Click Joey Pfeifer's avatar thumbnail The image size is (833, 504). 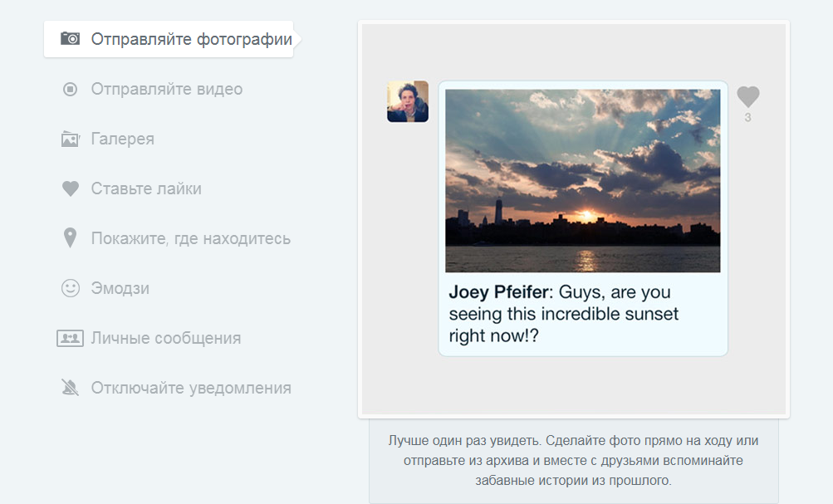point(407,101)
